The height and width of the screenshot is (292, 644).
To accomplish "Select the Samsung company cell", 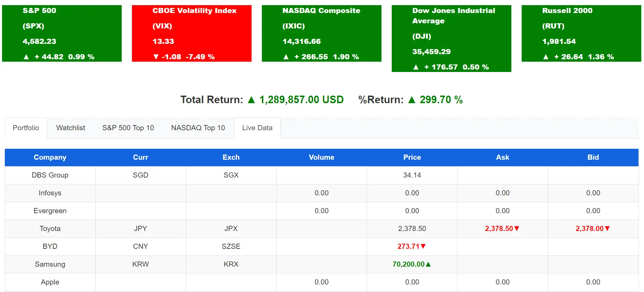I will point(50,264).
